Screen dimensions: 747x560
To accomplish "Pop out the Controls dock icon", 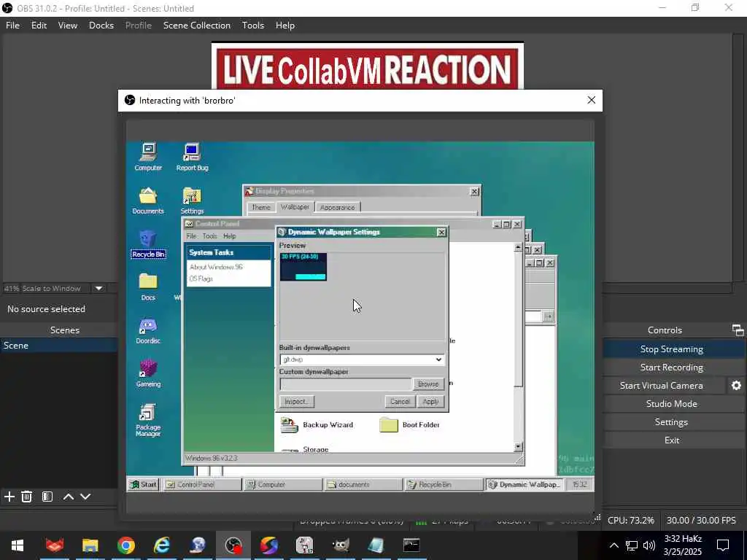I will pyautogui.click(x=738, y=330).
